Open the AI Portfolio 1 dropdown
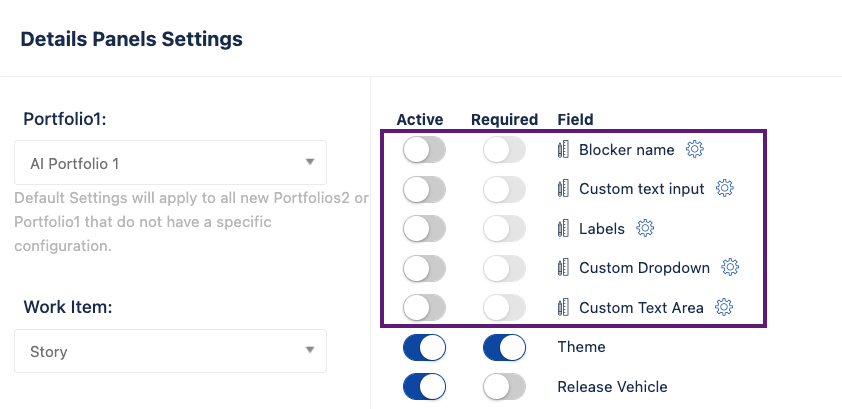The width and height of the screenshot is (842, 409). pos(170,163)
